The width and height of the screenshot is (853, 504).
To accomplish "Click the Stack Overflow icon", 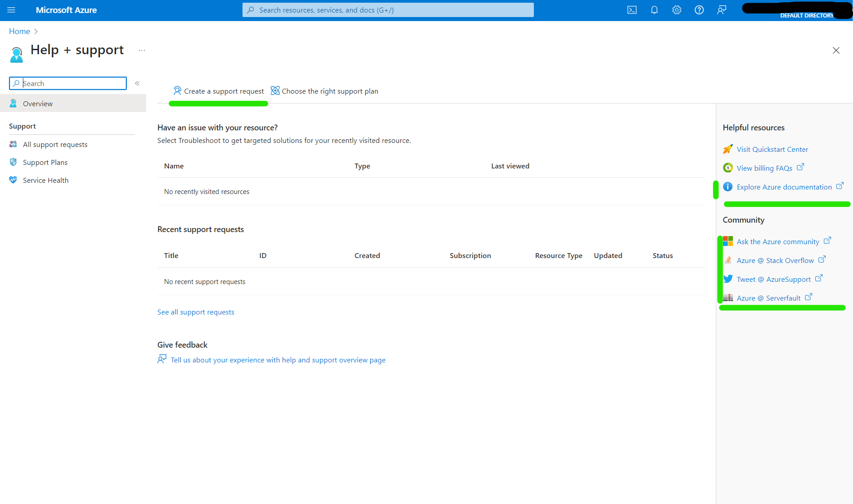I will click(x=728, y=260).
